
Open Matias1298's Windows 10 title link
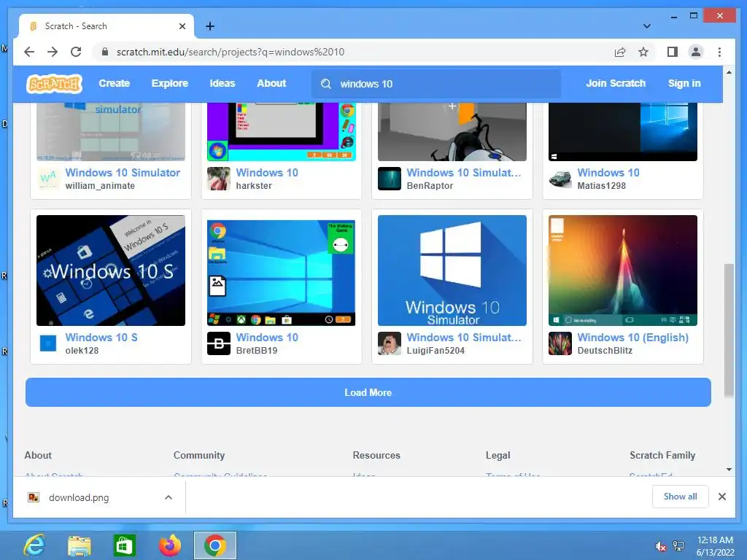608,172
